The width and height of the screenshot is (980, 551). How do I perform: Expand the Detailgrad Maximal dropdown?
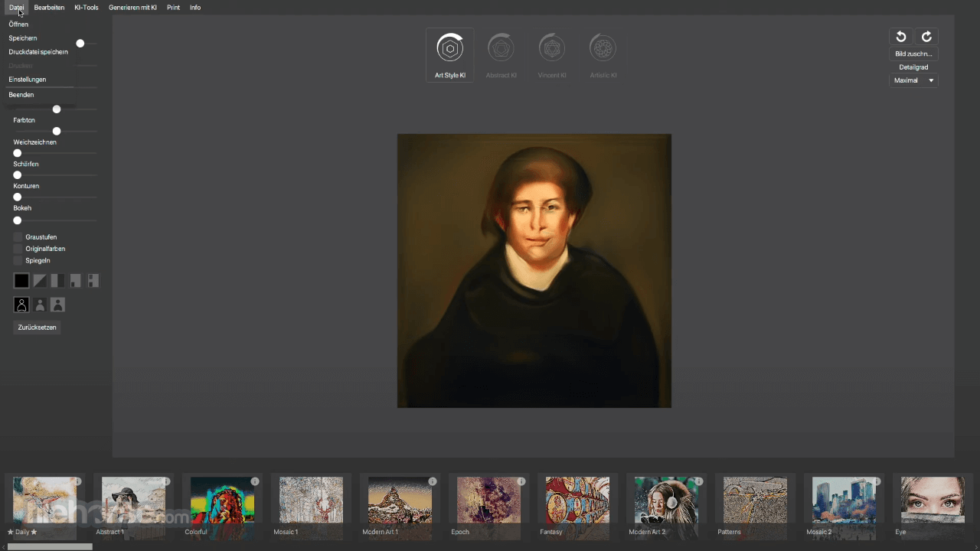(x=913, y=80)
